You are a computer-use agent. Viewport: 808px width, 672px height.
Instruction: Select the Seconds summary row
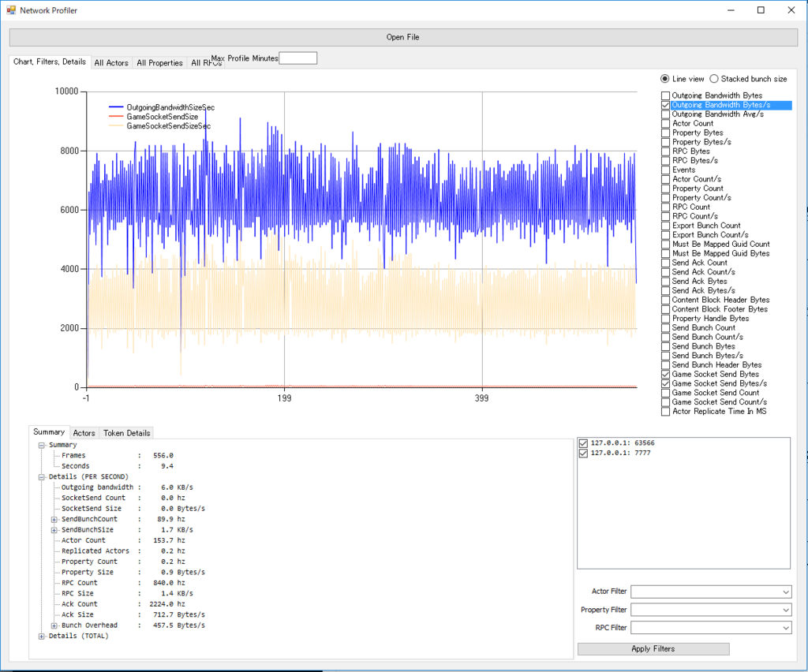click(118, 466)
